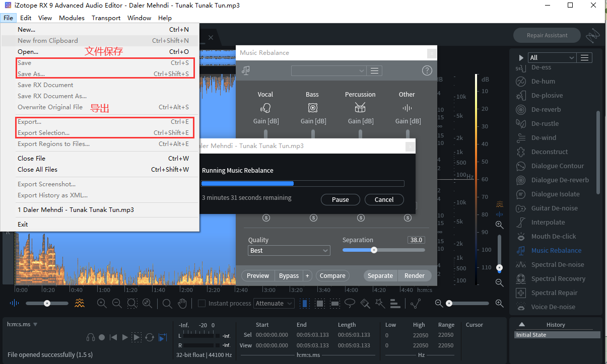The image size is (607, 364).
Task: Toggle headphone monitor icon in transport
Action: (x=91, y=337)
